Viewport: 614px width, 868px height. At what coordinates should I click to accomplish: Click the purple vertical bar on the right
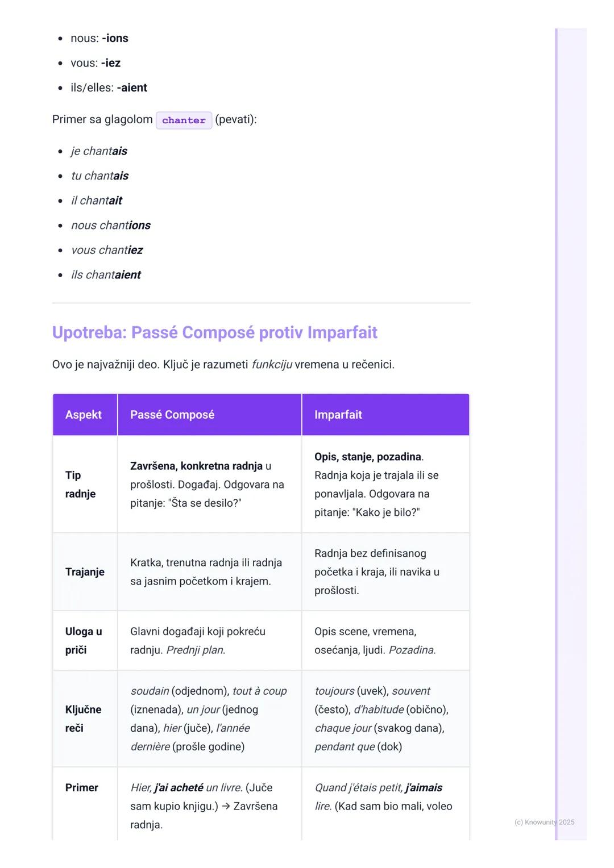pos(557,432)
